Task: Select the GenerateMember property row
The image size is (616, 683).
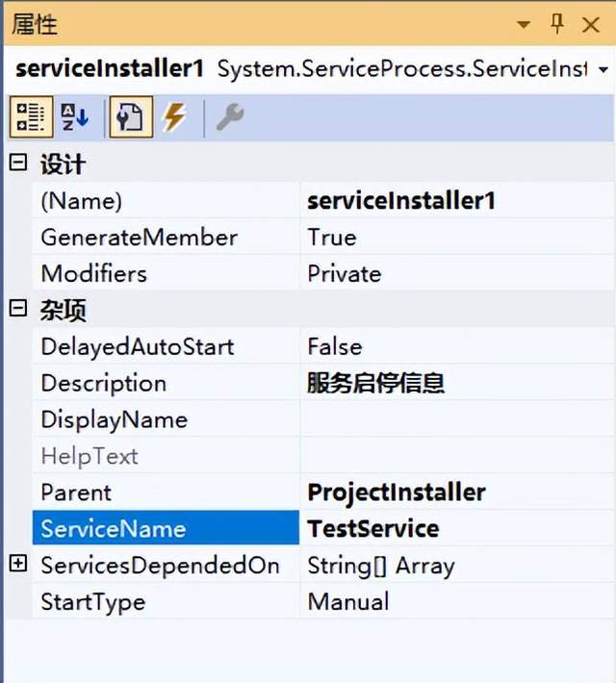Action: pyautogui.click(x=139, y=238)
